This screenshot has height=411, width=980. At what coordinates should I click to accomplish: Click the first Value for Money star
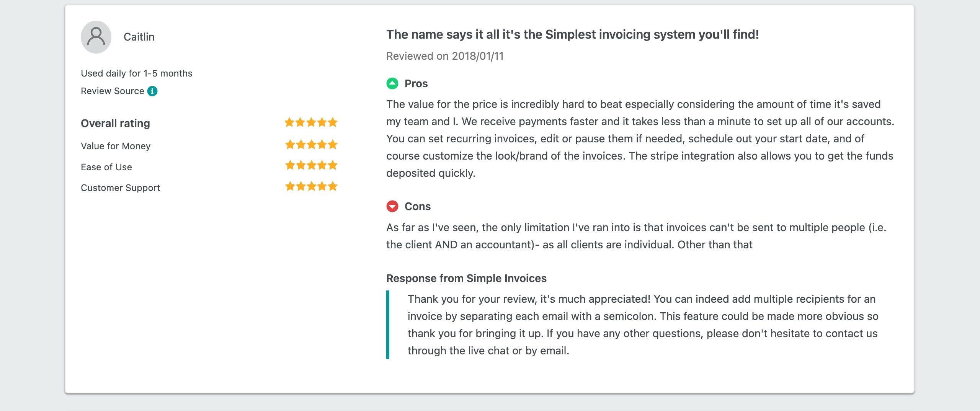point(290,144)
